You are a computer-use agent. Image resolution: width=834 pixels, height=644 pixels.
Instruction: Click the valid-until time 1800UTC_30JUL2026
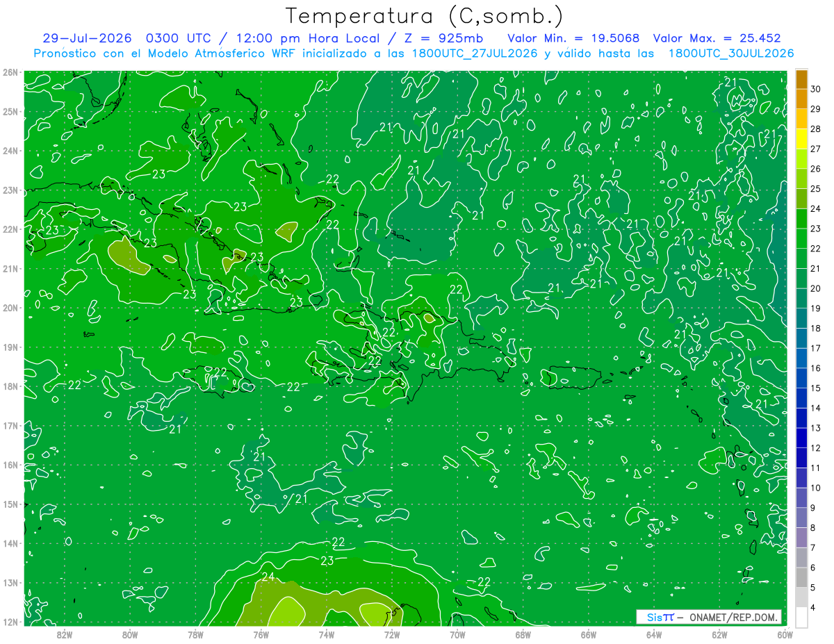(x=730, y=53)
